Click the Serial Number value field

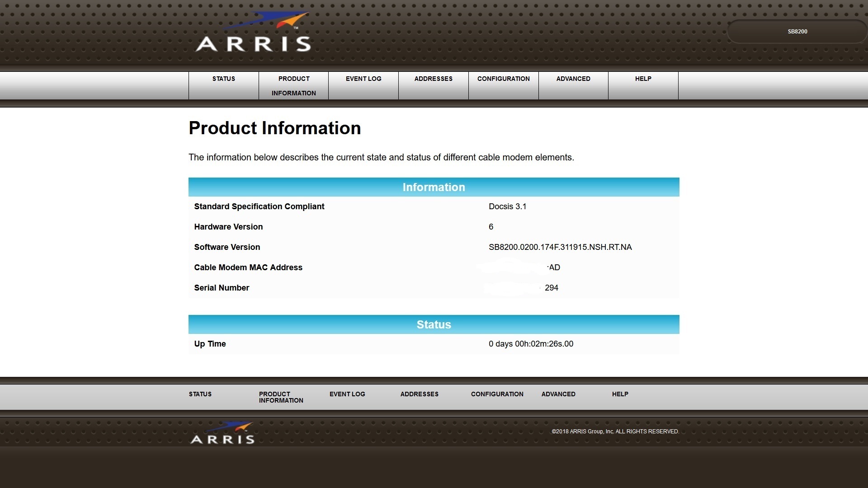[x=550, y=287]
